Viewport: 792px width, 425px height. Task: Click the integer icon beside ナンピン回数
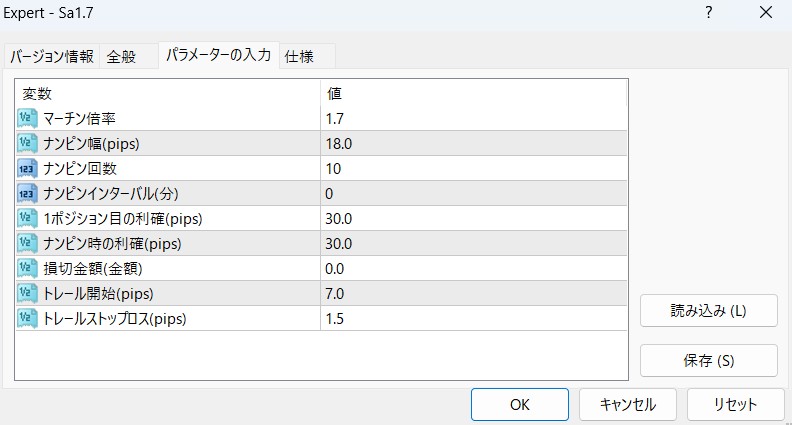click(x=28, y=168)
